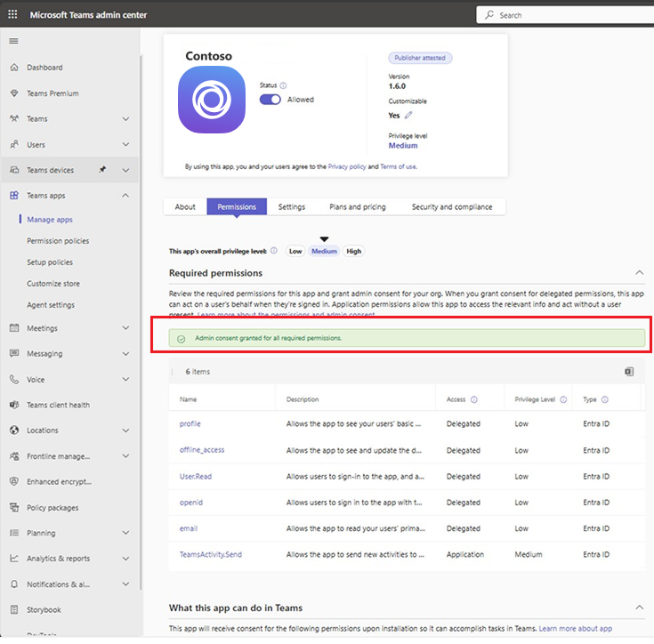Unpin Teams devices using the pin icon

102,170
